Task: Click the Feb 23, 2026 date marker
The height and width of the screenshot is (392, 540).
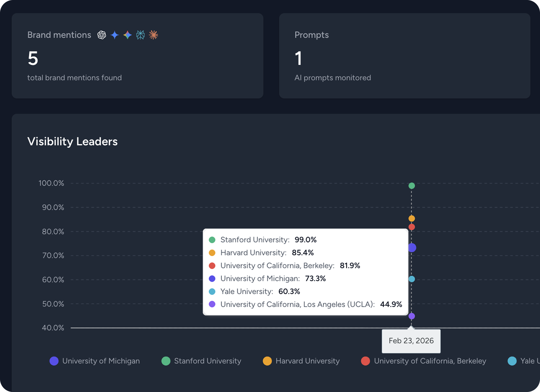Action: (411, 341)
